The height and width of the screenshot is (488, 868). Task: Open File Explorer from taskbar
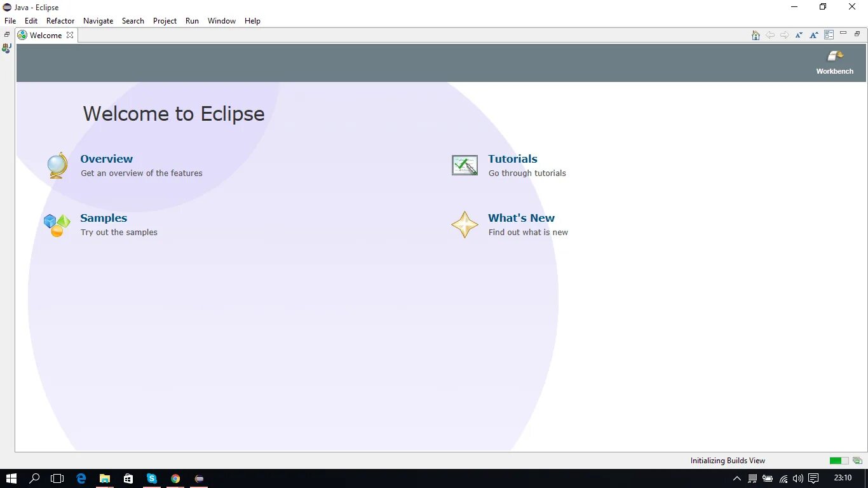(105, 478)
